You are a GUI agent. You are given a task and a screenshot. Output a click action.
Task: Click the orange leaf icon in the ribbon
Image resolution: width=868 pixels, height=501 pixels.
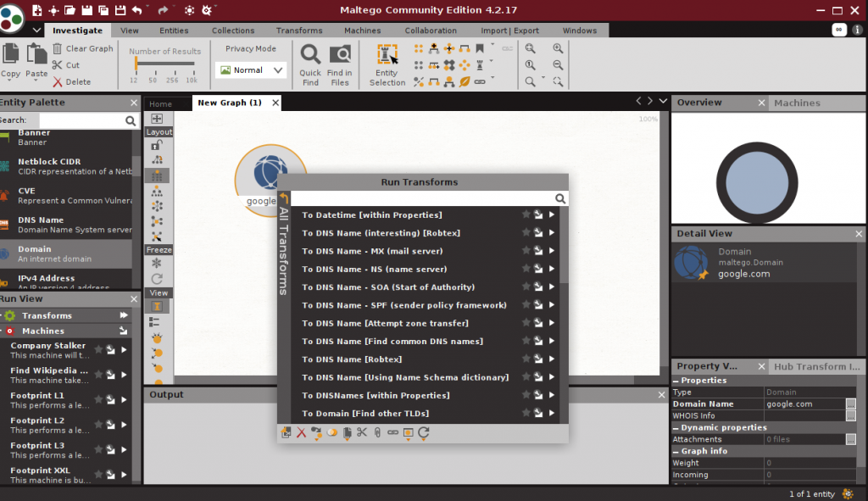[465, 82]
